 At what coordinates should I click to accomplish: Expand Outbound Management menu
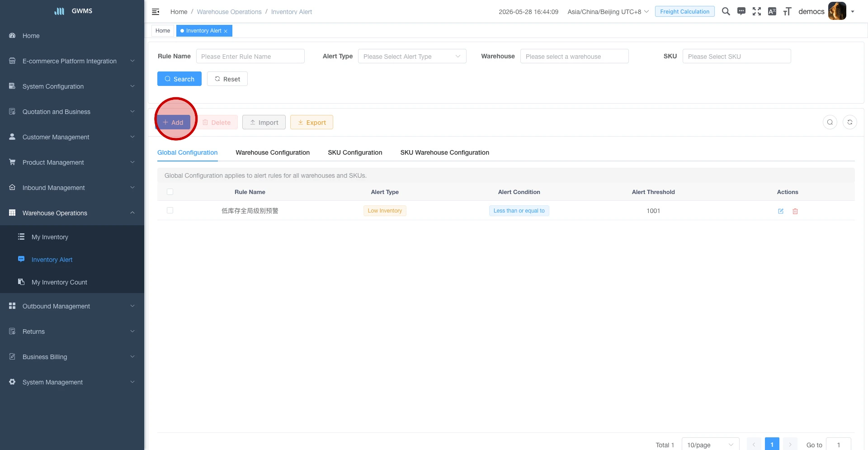[72, 306]
